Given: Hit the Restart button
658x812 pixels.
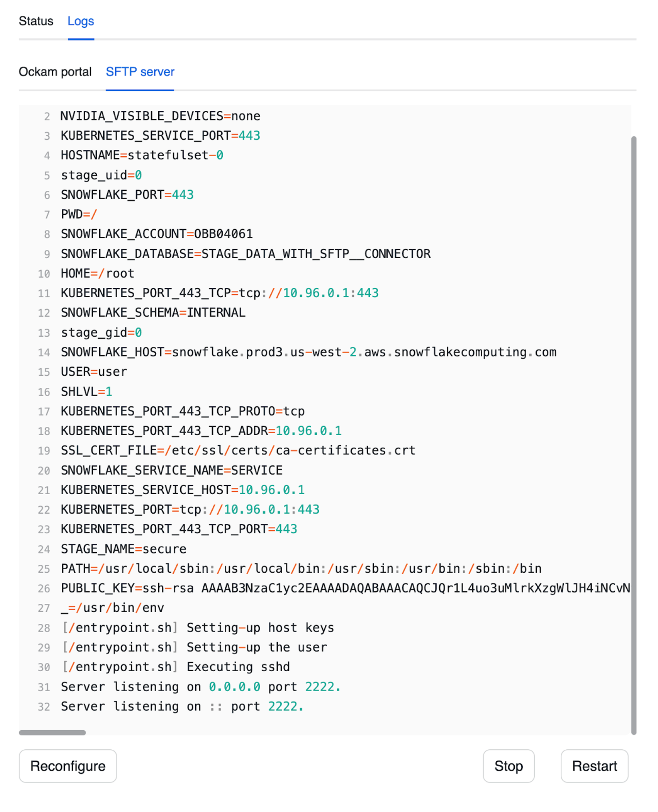Looking at the screenshot, I should 594,765.
